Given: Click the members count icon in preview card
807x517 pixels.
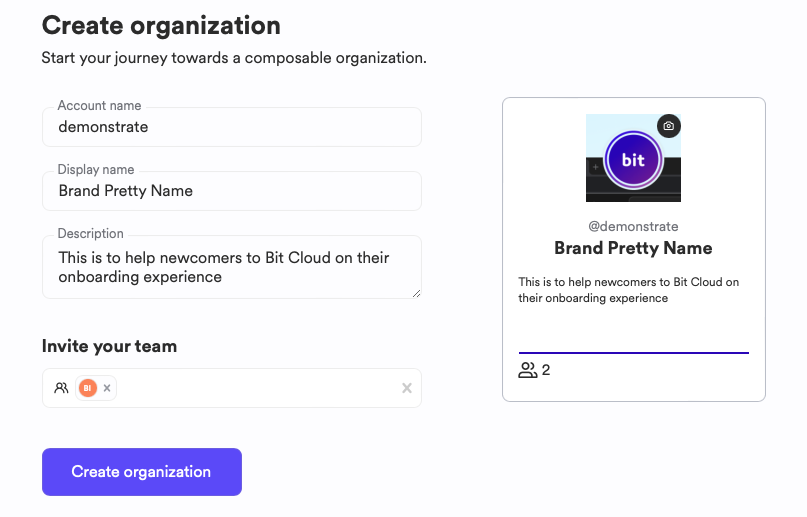Looking at the screenshot, I should (x=528, y=370).
